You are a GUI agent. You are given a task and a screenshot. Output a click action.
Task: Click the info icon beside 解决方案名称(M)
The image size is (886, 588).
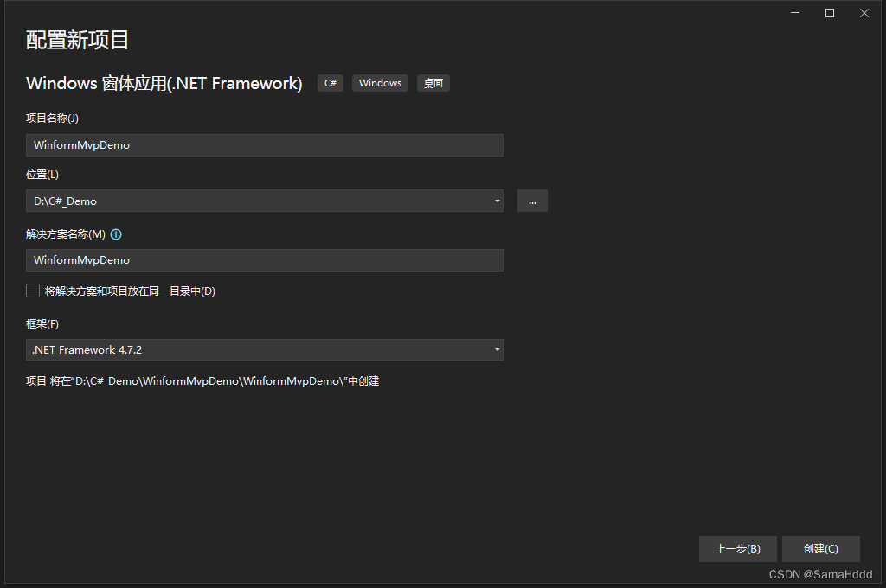click(116, 233)
